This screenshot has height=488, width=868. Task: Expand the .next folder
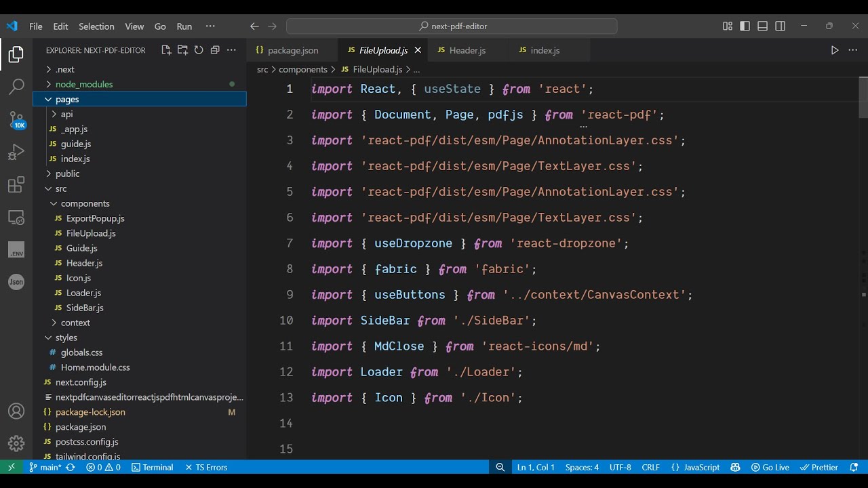[x=140, y=69]
